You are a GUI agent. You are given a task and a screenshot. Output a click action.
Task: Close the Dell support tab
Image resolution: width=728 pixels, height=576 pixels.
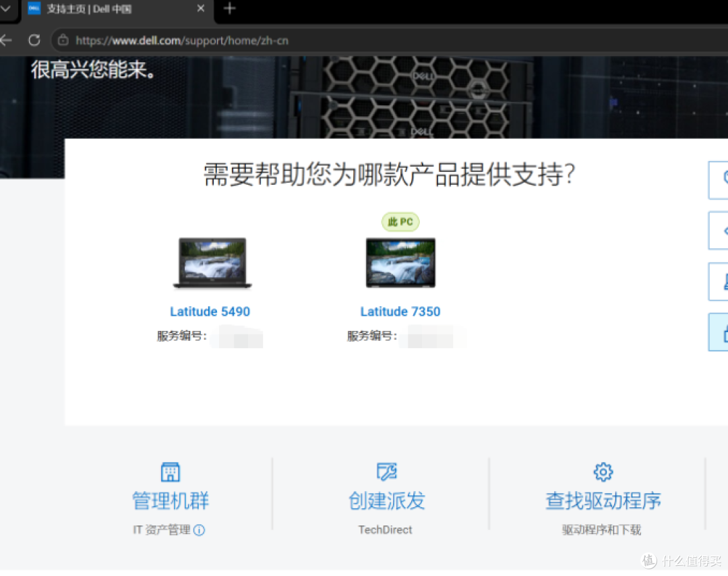[x=201, y=8]
